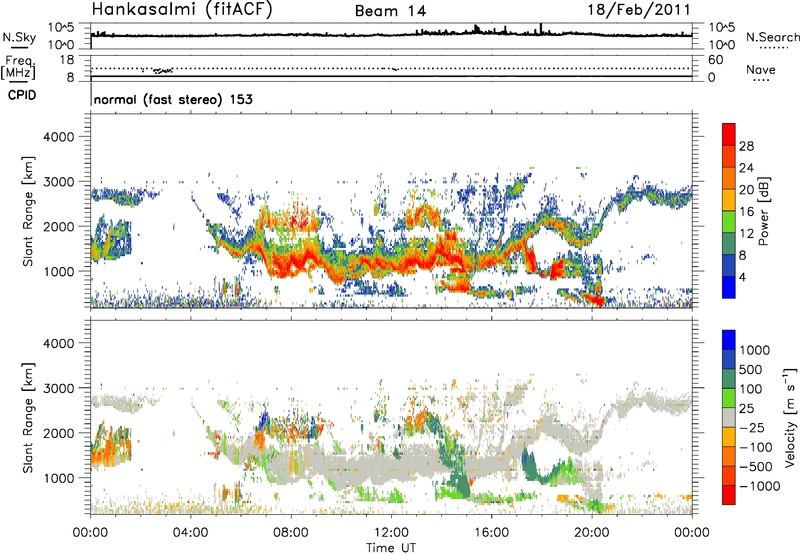Pick the orange 20–24 dB Power colorbar segment
The width and height of the screenshot is (800, 554).
pyautogui.click(x=729, y=178)
